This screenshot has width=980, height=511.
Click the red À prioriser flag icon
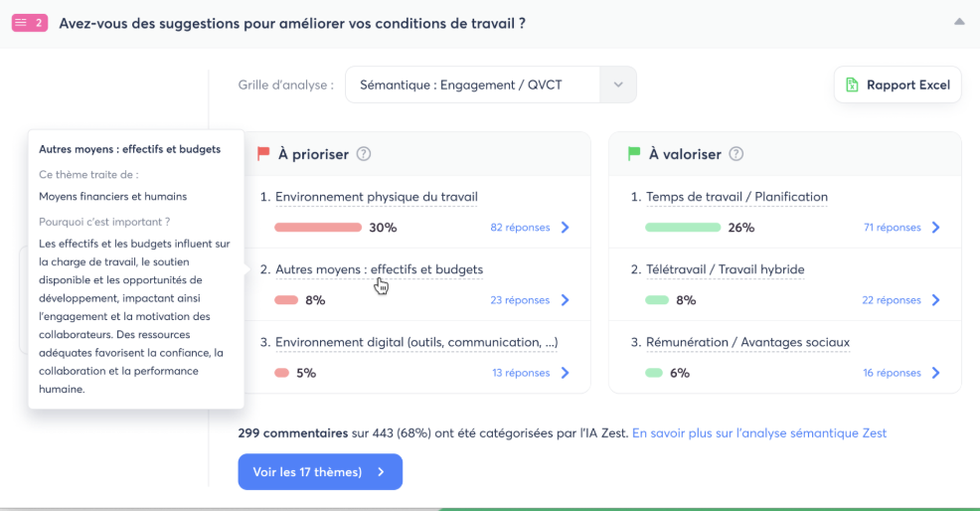pos(263,154)
